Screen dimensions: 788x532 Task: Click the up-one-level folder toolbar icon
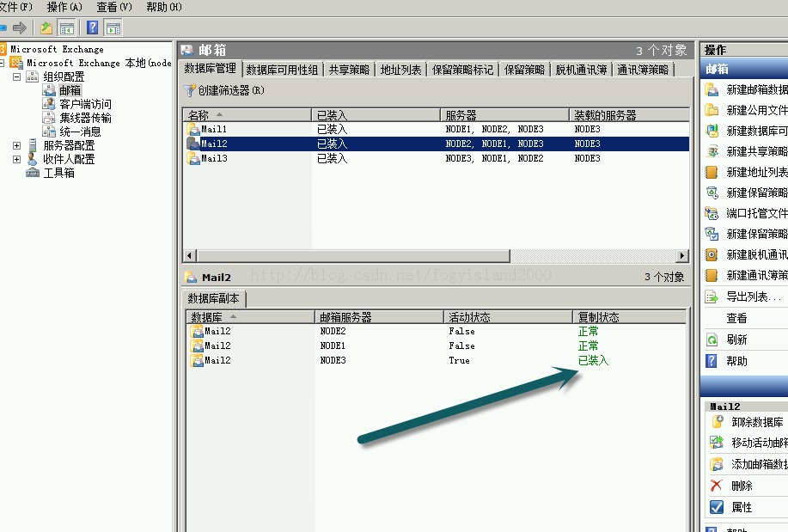[46, 28]
